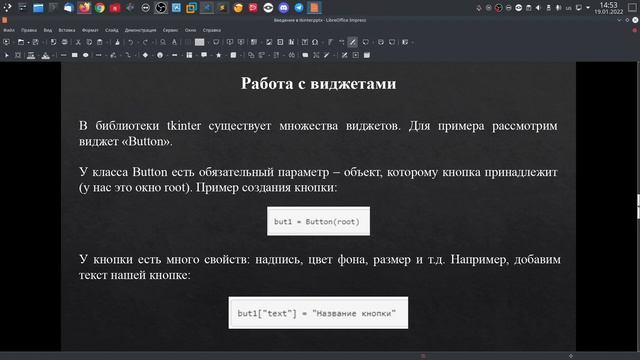Open the Файл menu
640x360 pixels.
[9, 30]
